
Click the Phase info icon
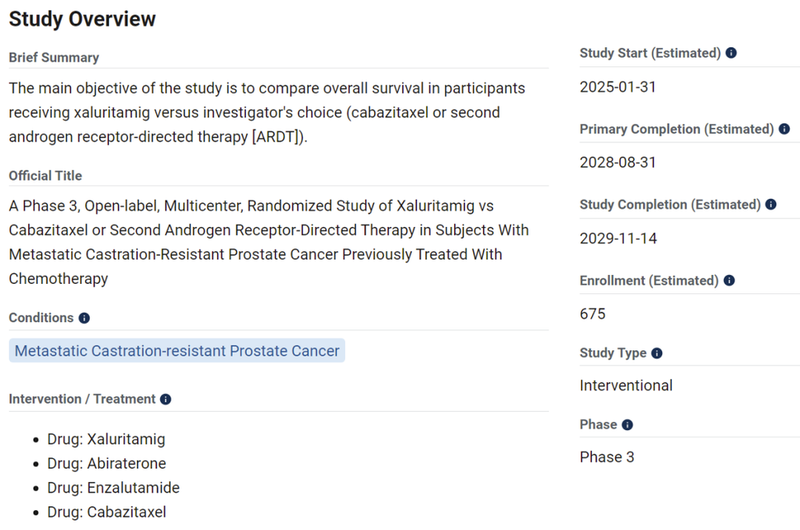pos(627,425)
